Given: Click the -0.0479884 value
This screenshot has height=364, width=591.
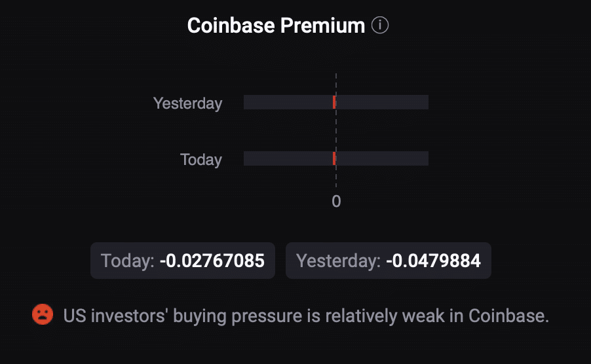Looking at the screenshot, I should pyautogui.click(x=433, y=261).
